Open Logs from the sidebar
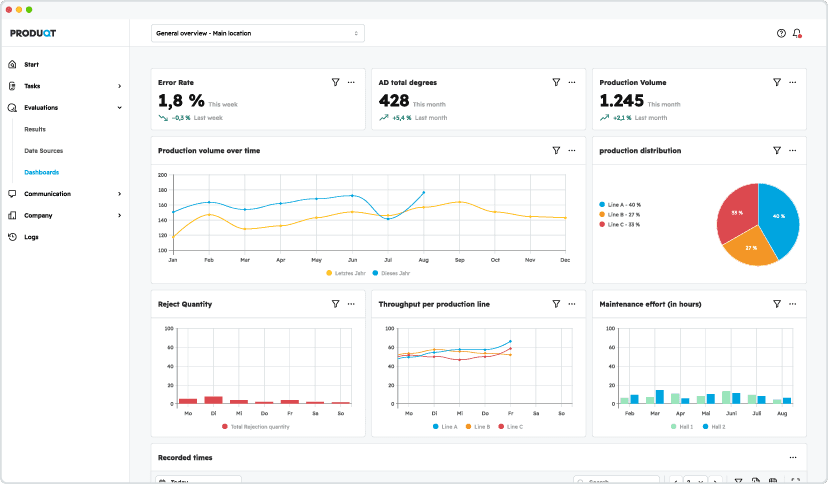This screenshot has width=828, height=484. point(31,237)
